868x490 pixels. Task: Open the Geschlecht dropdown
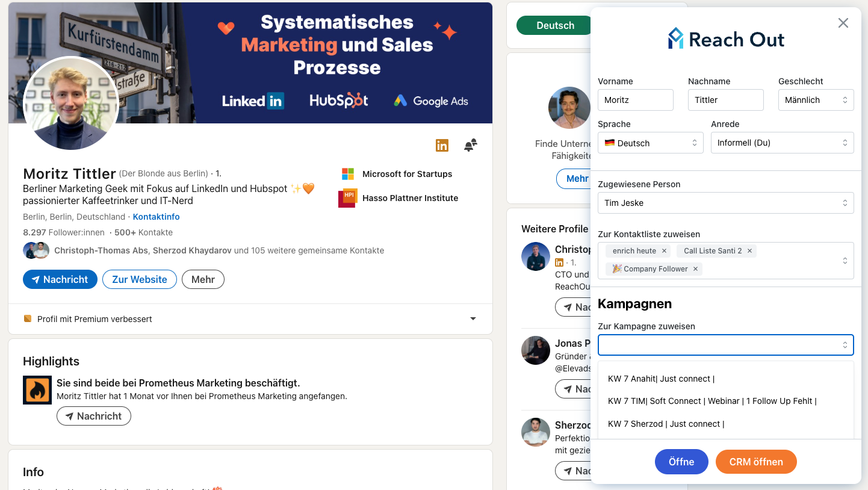pos(816,100)
